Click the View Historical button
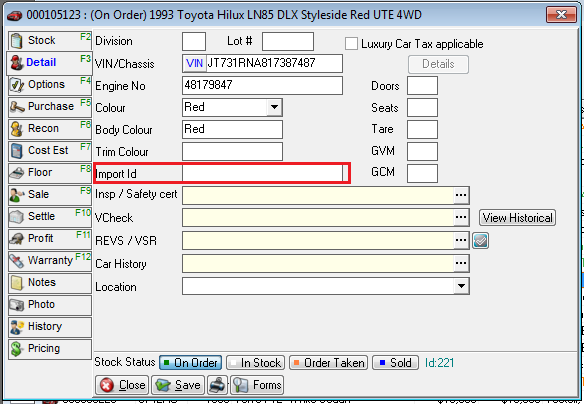 tap(517, 217)
